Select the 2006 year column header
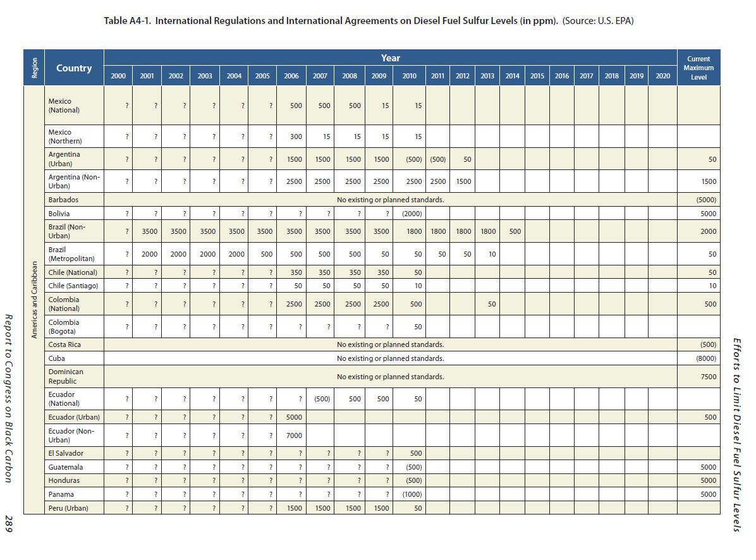Viewport: 756px width, 560px height. coord(291,76)
